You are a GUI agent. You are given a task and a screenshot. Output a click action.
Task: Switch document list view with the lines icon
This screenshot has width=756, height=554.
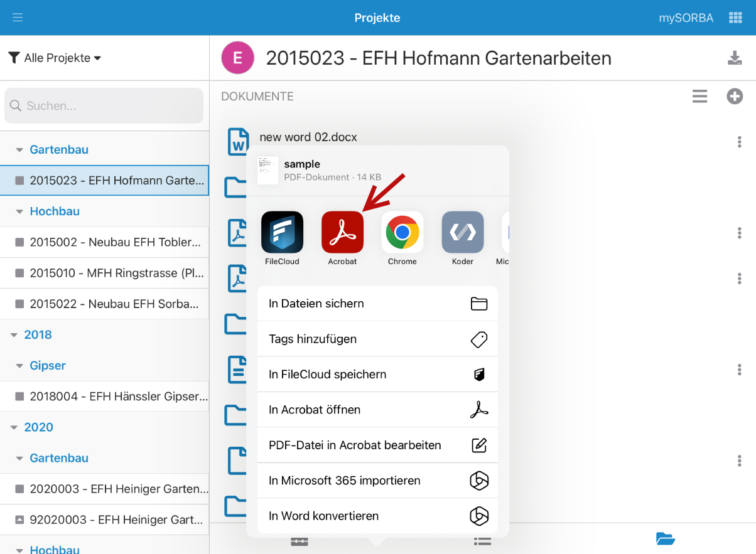(699, 97)
